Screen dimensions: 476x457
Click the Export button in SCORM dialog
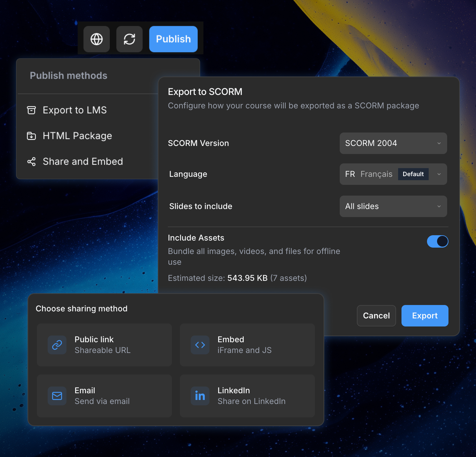point(425,316)
